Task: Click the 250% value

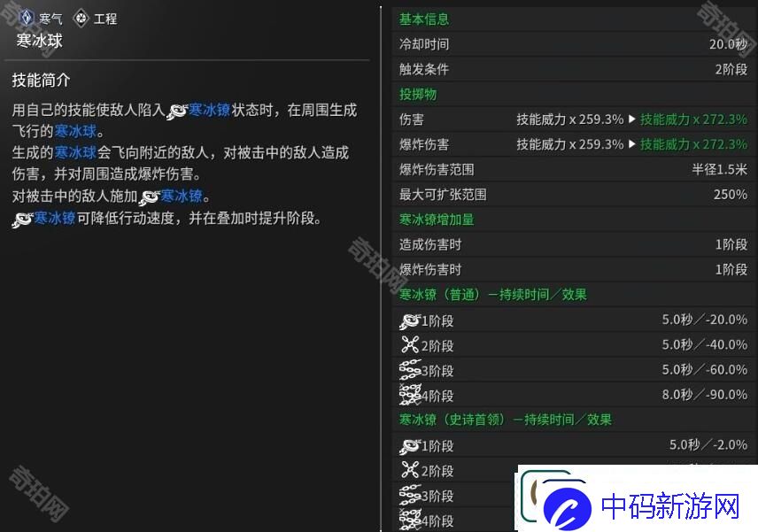Action: point(731,195)
